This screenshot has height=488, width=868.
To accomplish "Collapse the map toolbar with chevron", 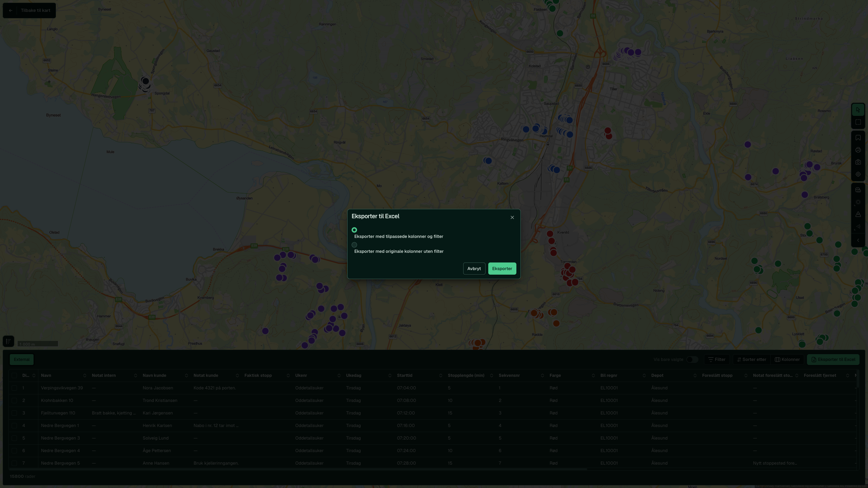I will pos(858,240).
